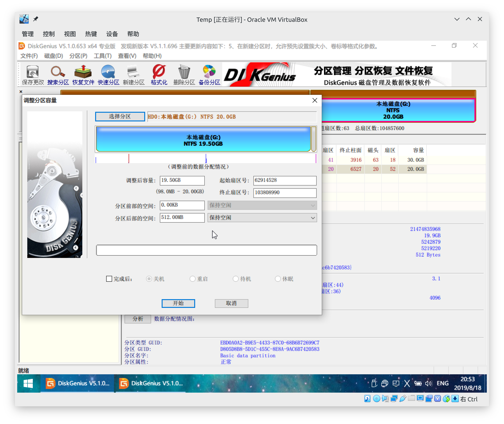Close the 调整分区容量 dialog
This screenshot has height=424, width=504.
315,101
